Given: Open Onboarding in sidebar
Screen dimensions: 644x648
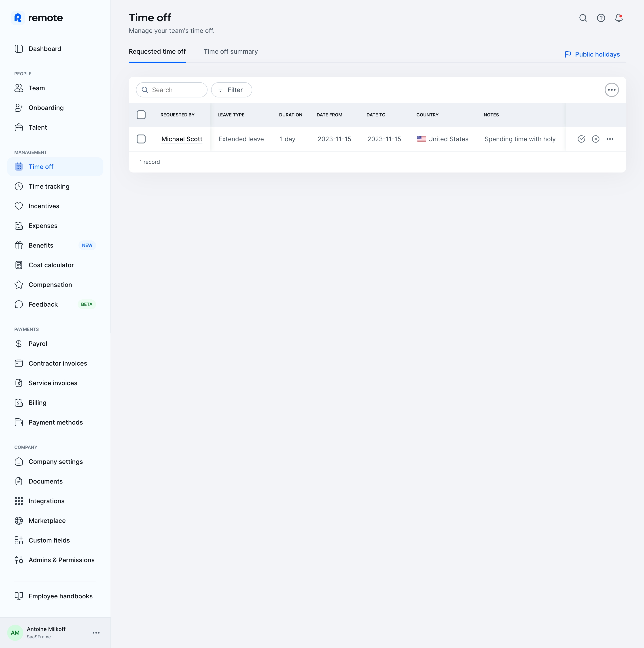Looking at the screenshot, I should [55, 108].
